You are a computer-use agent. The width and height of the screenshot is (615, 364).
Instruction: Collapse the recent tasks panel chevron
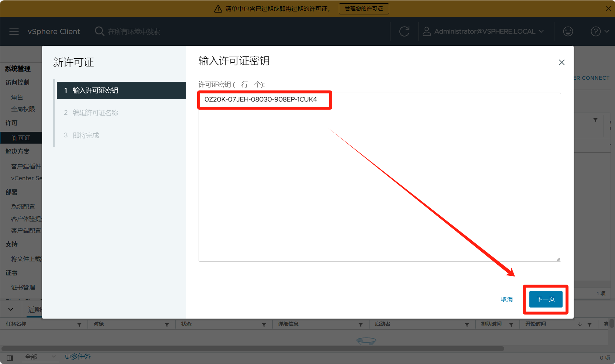[11, 309]
